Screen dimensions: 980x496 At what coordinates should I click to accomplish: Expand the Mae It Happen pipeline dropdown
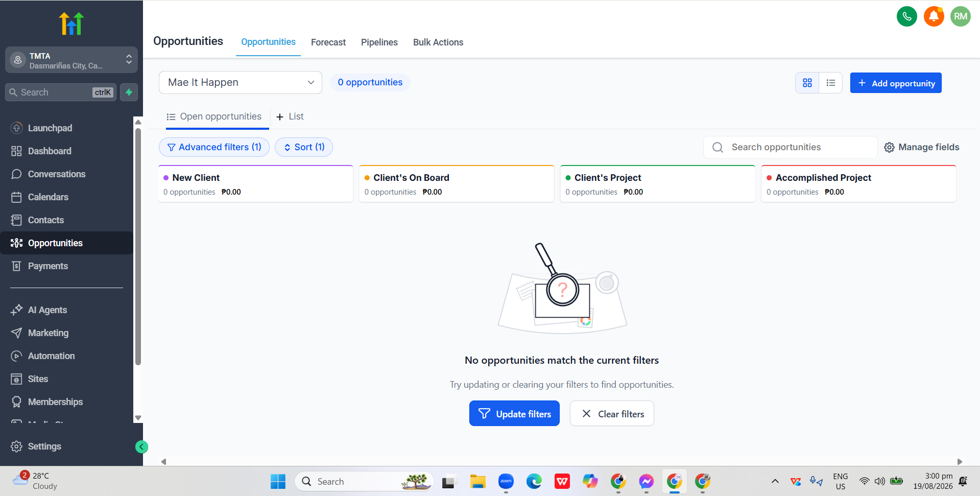pos(241,83)
